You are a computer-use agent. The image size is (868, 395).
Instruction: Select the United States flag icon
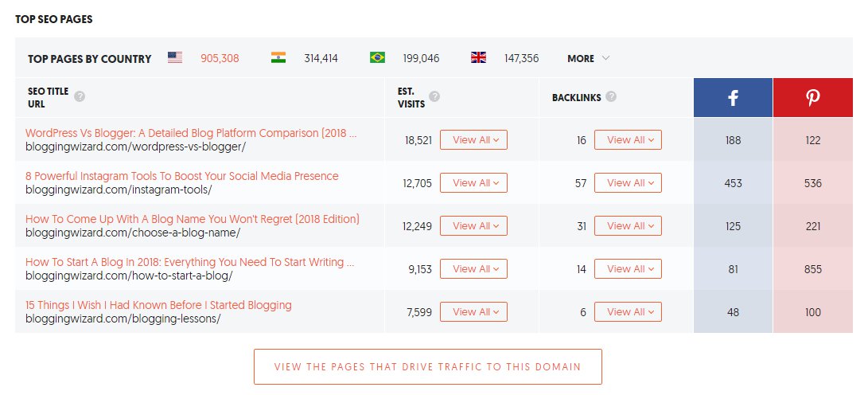(175, 57)
